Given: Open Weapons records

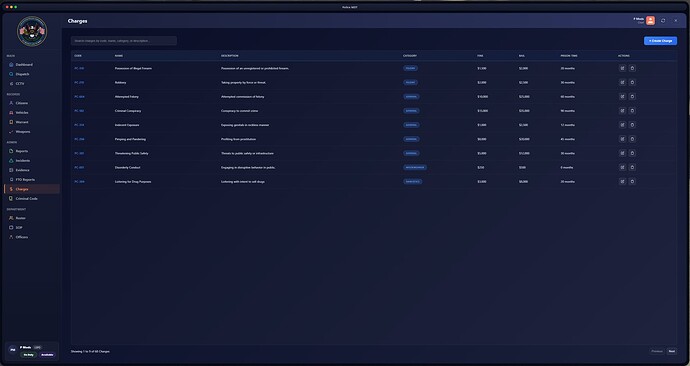Looking at the screenshot, I should [32, 132].
